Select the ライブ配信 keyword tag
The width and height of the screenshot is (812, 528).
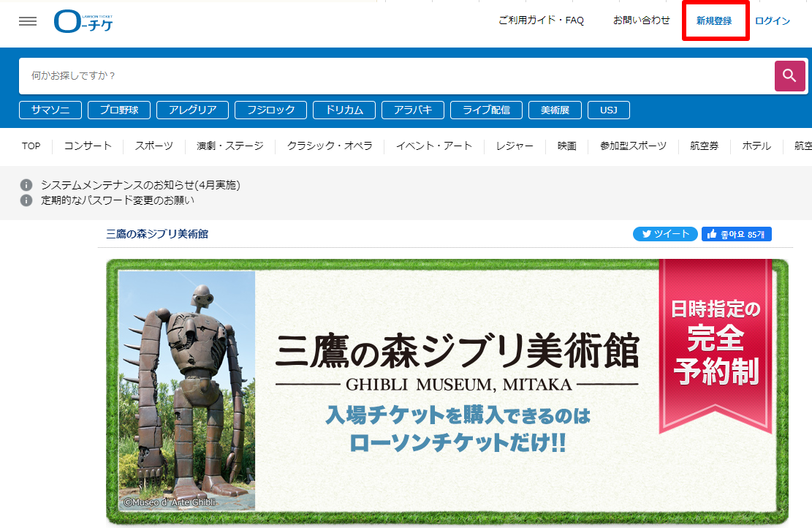click(x=486, y=110)
